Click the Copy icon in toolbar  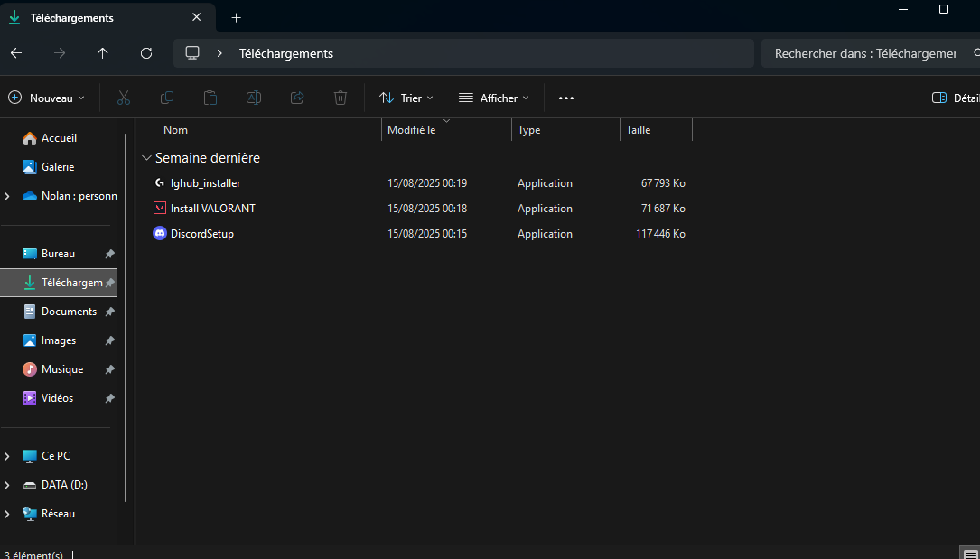167,98
